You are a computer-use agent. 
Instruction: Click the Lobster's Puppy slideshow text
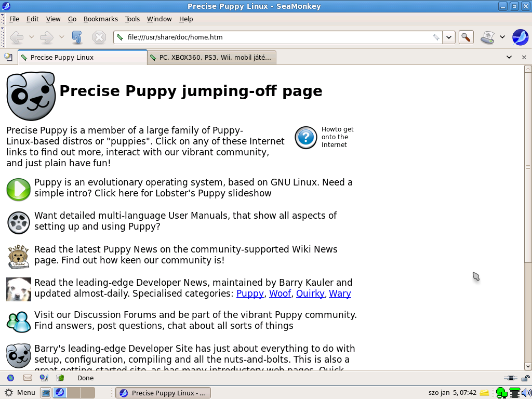[214, 193]
